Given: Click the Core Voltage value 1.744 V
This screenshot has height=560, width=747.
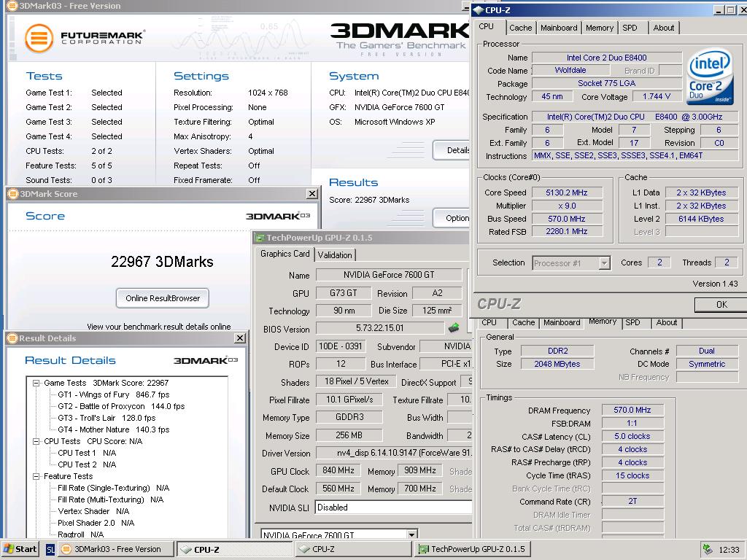Looking at the screenshot, I should [657, 96].
